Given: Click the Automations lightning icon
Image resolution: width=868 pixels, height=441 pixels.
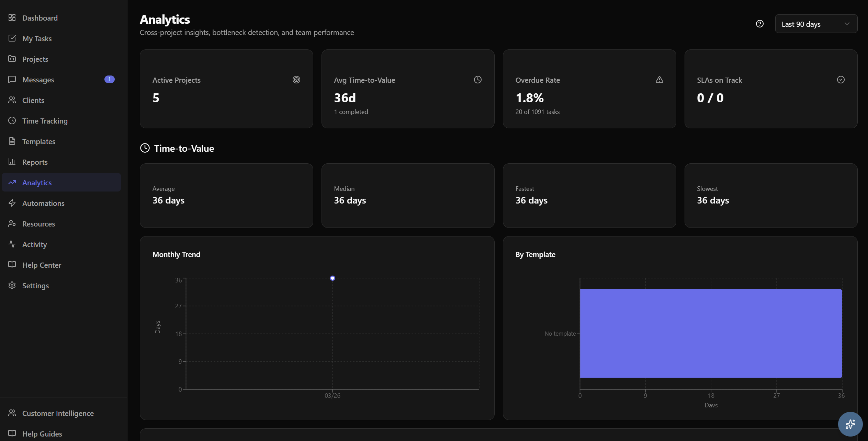Looking at the screenshot, I should tap(12, 203).
